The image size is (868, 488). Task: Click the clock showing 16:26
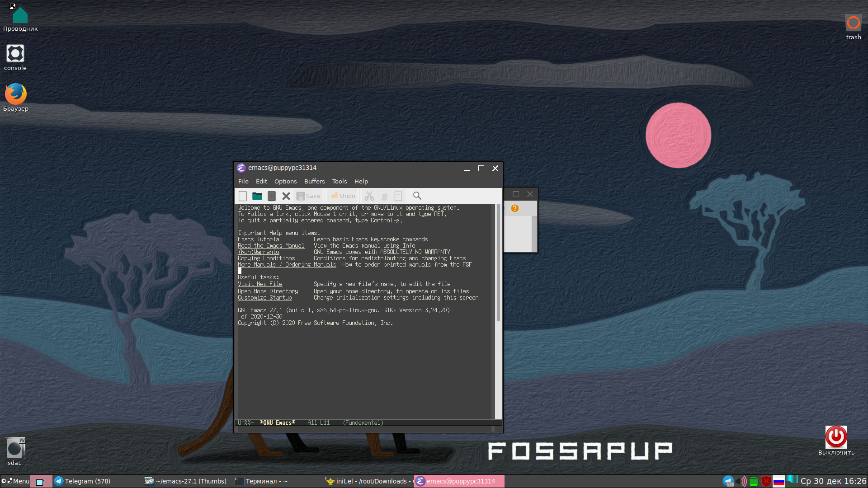pos(833,481)
